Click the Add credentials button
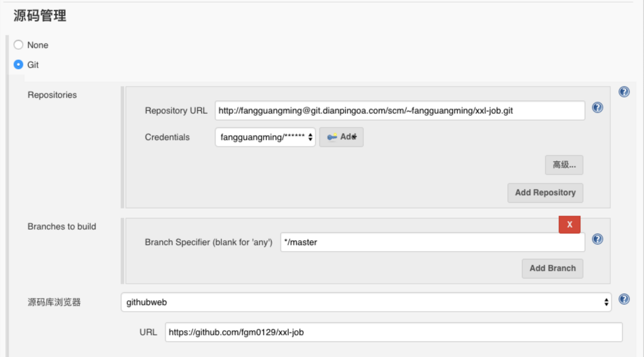The image size is (644, 357). coord(341,137)
